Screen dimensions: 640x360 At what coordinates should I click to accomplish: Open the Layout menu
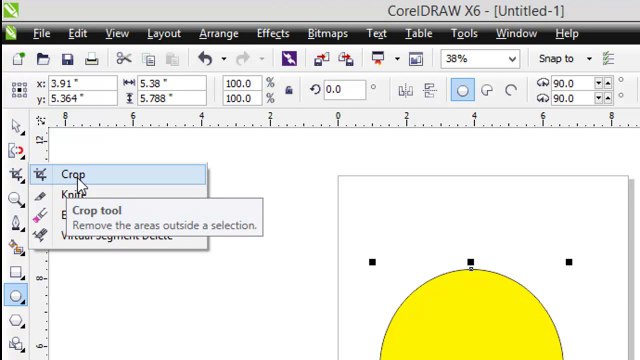click(164, 33)
